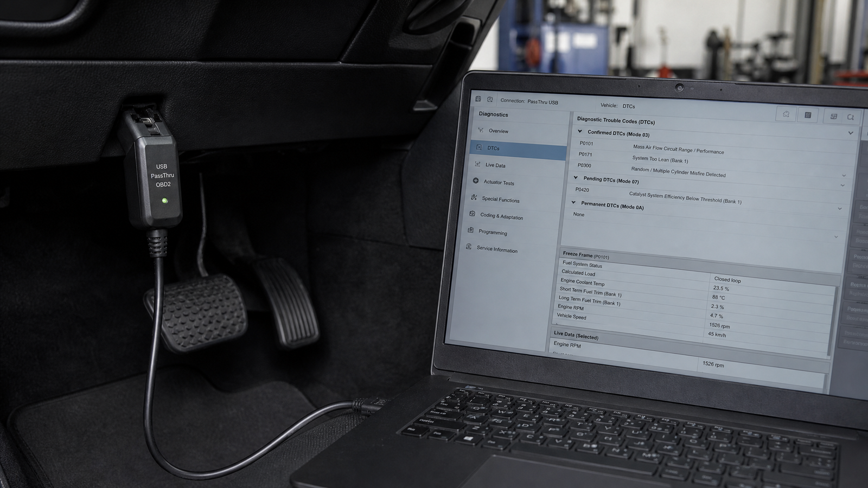Click the Overview sidebar icon
Image resolution: width=868 pixels, height=488 pixels.
tap(481, 130)
